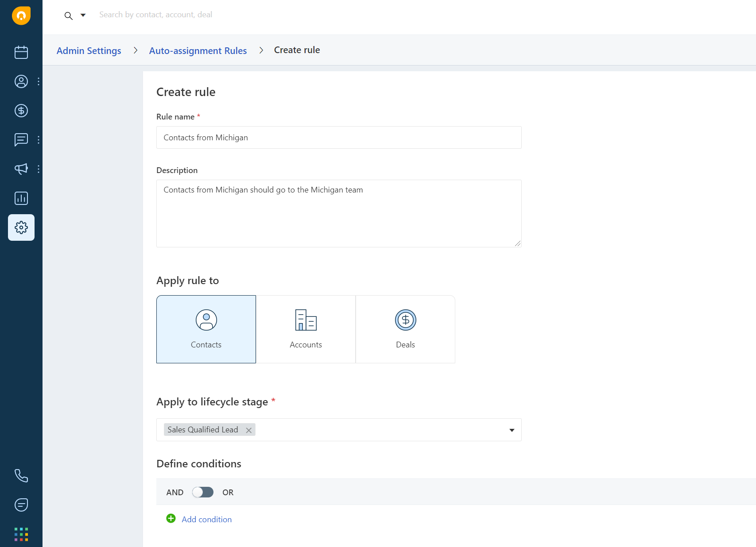Open the phone dialer icon
756x547 pixels.
click(21, 476)
